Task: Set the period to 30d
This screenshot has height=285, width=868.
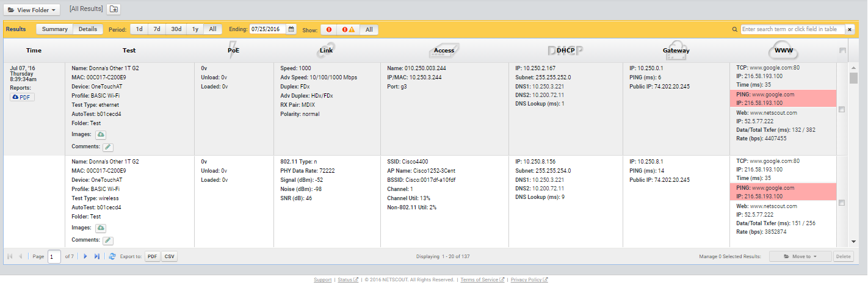Action: coord(176,29)
